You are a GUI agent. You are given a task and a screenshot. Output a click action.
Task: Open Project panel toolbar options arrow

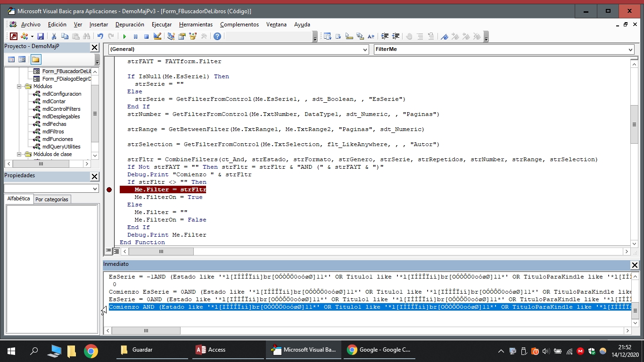tap(97, 60)
